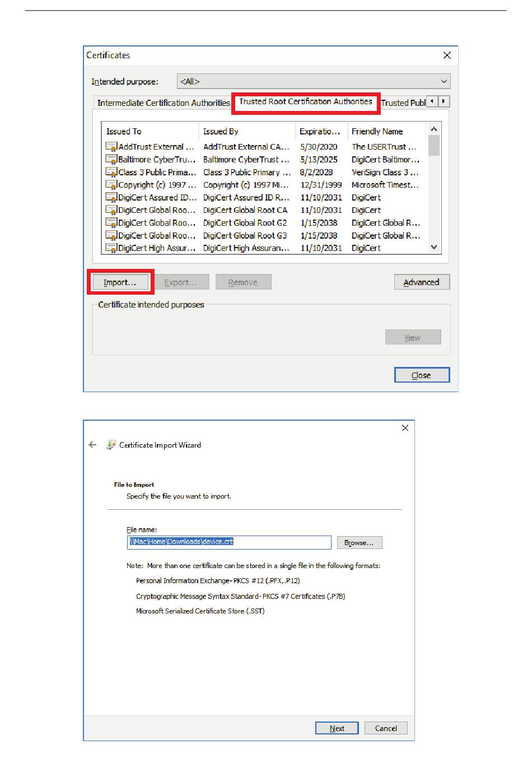Click the Export... button
The width and height of the screenshot is (532, 777).
click(x=181, y=282)
